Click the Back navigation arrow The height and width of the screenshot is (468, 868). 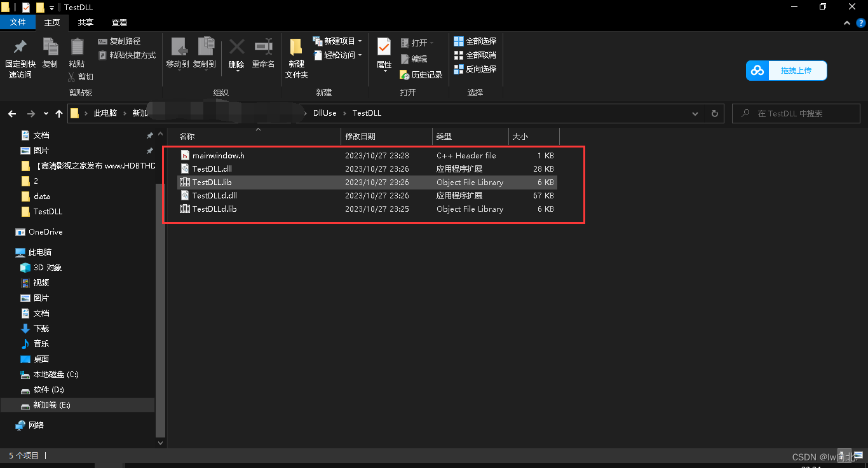click(x=11, y=114)
